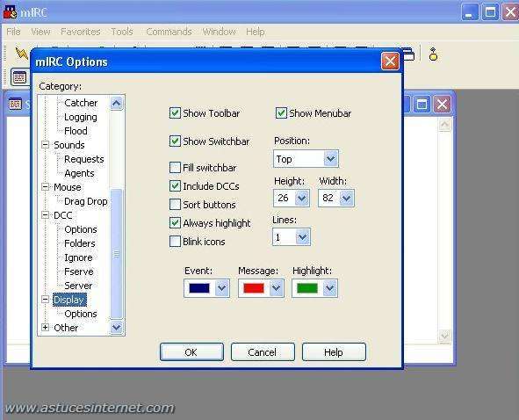Select Folders in the category tree
The height and width of the screenshot is (420, 519).
[80, 243]
